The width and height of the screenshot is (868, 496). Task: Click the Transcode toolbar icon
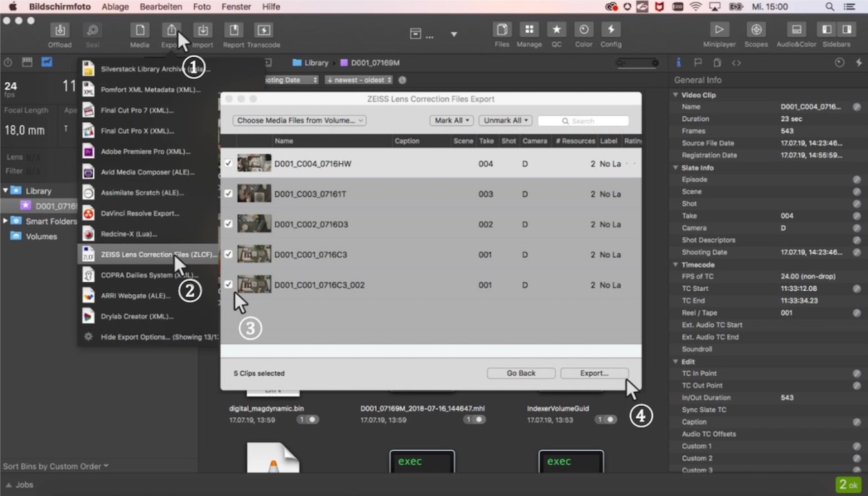[264, 30]
